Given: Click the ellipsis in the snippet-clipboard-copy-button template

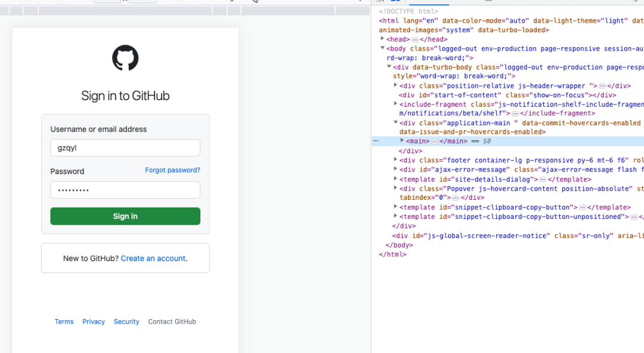Looking at the screenshot, I should [583, 208].
